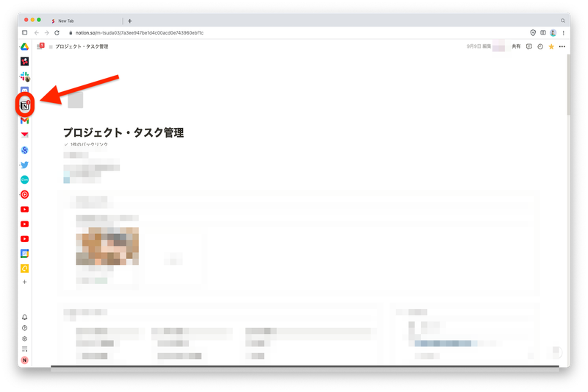Image resolution: width=588 pixels, height=392 pixels.
Task: Open a new browser tab with plus
Action: (x=130, y=21)
